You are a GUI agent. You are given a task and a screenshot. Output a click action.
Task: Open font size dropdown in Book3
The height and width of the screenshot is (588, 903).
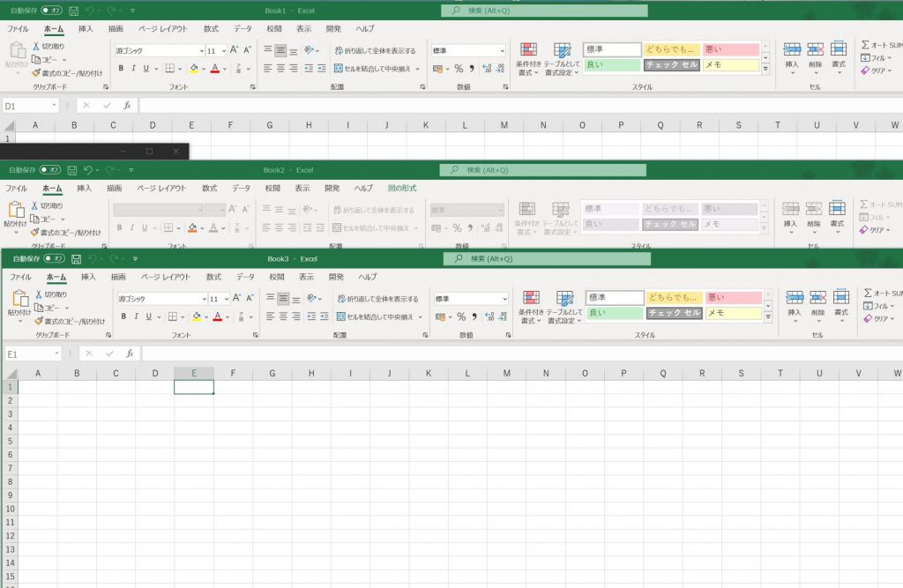coord(227,299)
